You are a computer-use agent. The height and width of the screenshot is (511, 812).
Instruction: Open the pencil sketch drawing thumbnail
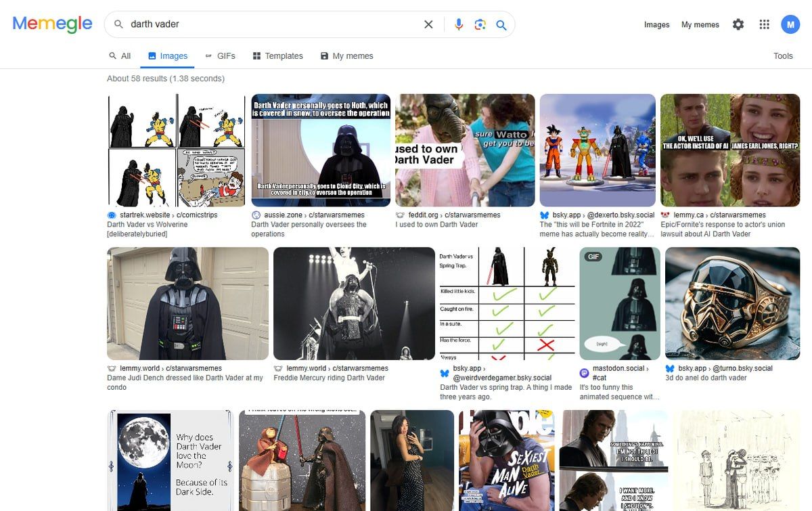pos(736,460)
